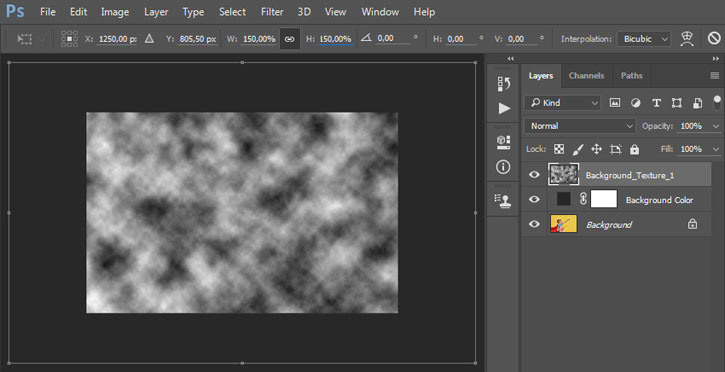
Task: Hide the Background layer
Action: pyautogui.click(x=534, y=225)
